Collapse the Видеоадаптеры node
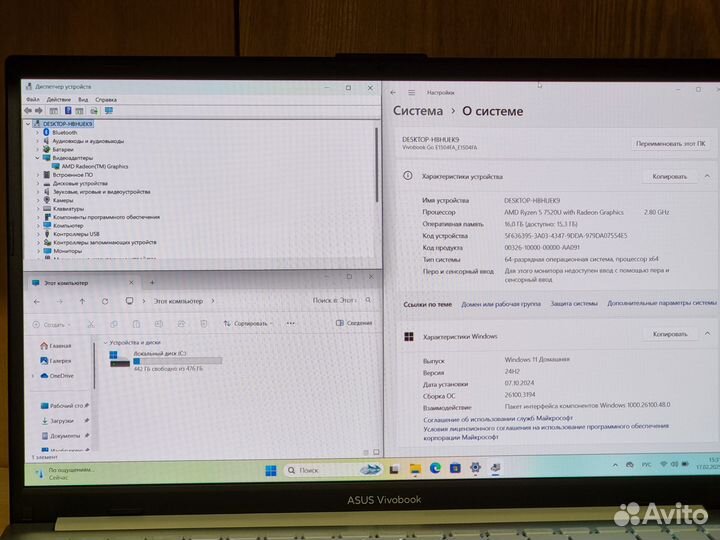Viewport: 720px width, 540px height. tap(38, 158)
